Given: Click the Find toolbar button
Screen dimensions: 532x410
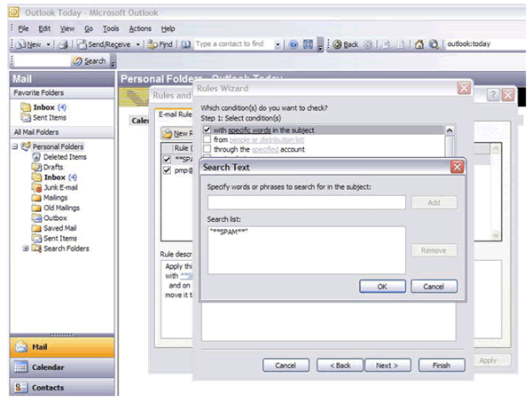Looking at the screenshot, I should pyautogui.click(x=160, y=44).
